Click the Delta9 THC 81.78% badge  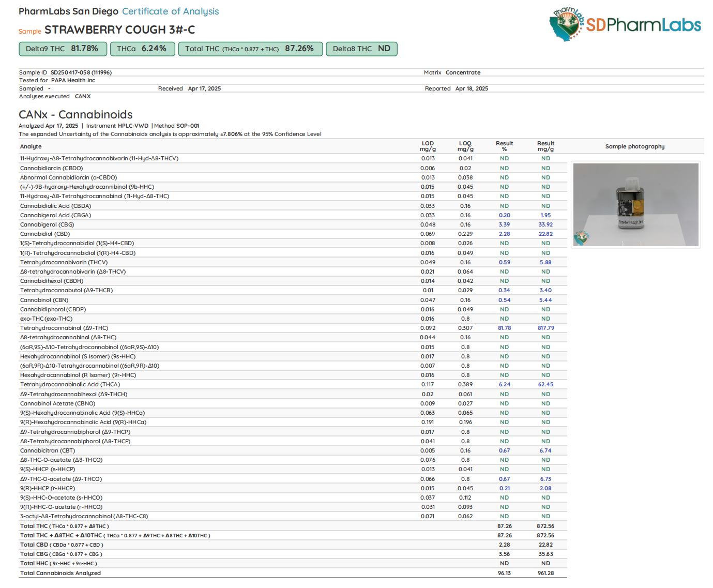click(63, 49)
